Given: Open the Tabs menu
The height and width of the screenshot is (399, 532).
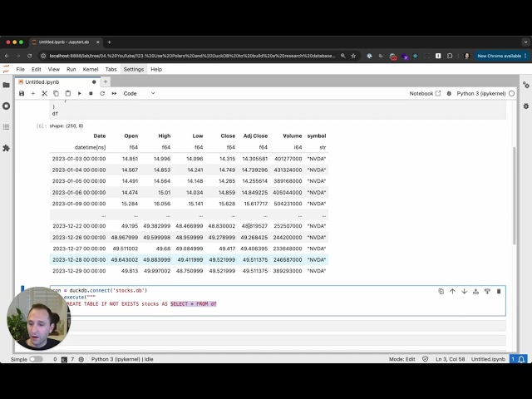Looking at the screenshot, I should tap(111, 69).
